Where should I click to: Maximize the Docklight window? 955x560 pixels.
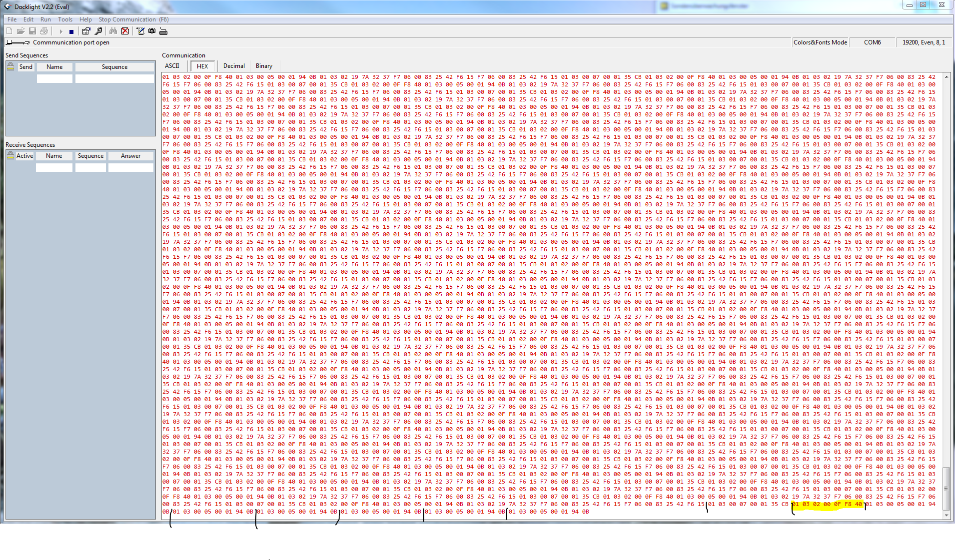923,5
